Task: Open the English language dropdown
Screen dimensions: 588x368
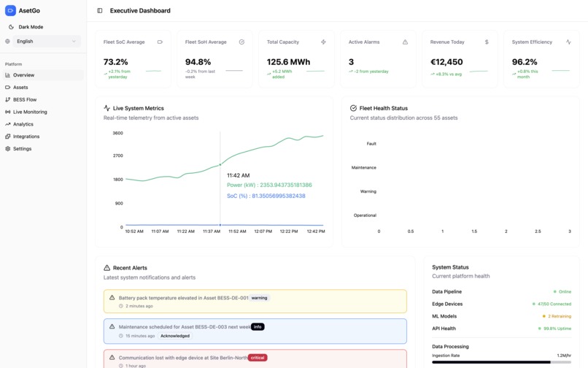Action: coord(47,42)
